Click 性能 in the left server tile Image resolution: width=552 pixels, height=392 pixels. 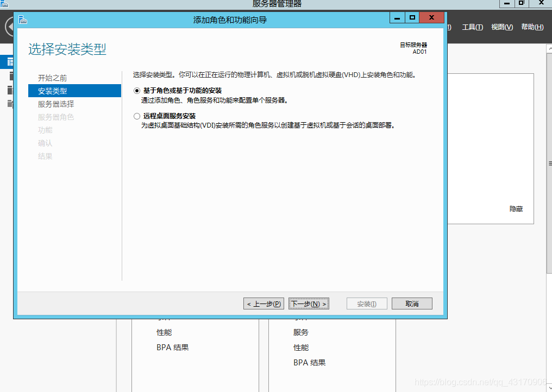pos(164,332)
